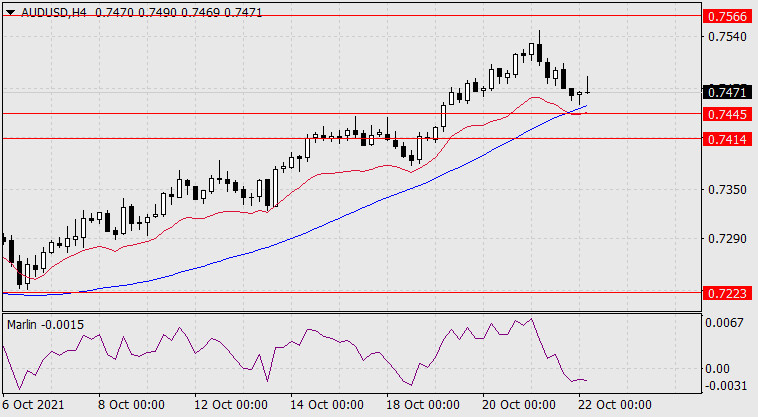This screenshot has height=417, width=758.
Task: Click the 6 Oct 2021 date label
Action: click(x=33, y=404)
